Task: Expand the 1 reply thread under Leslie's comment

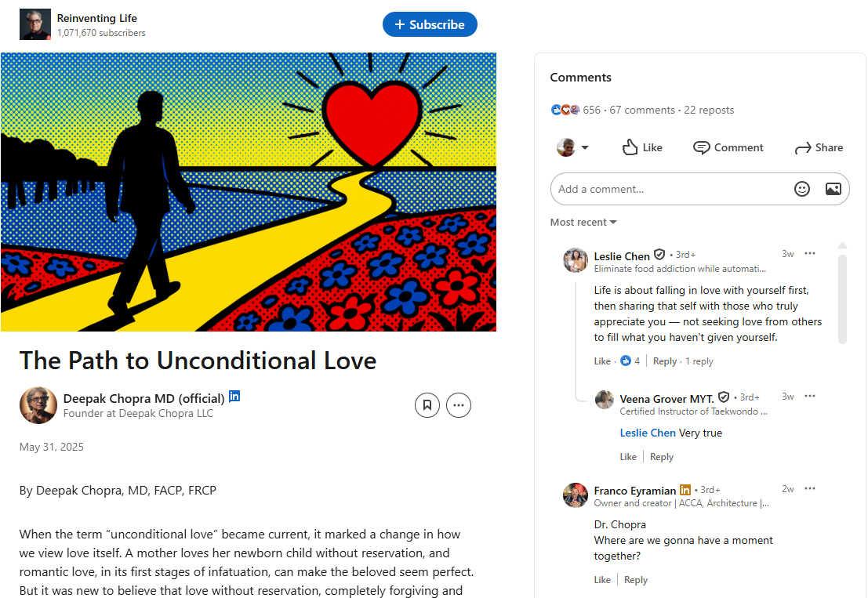Action: click(x=699, y=361)
